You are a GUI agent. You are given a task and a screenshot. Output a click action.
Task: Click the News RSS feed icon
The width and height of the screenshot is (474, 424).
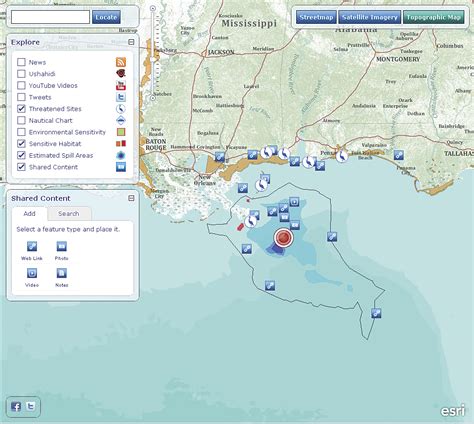121,62
